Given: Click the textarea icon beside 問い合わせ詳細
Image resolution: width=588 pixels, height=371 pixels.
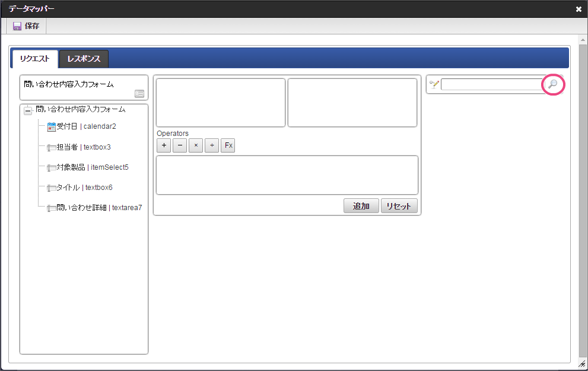Looking at the screenshot, I should [52, 208].
